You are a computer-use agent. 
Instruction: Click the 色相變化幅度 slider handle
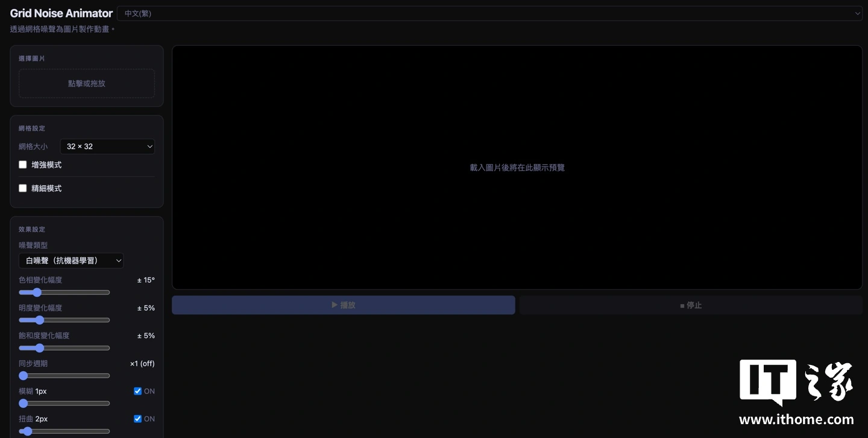click(37, 293)
